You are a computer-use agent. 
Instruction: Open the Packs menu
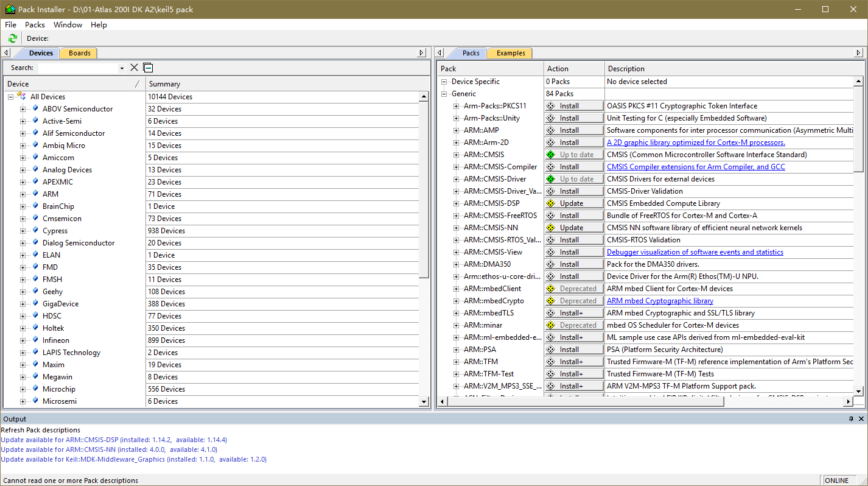pyautogui.click(x=35, y=25)
